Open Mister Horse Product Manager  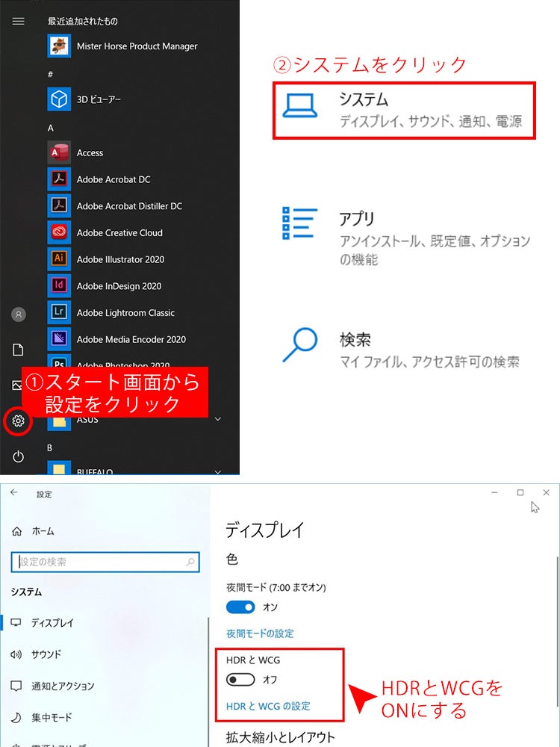(x=137, y=46)
